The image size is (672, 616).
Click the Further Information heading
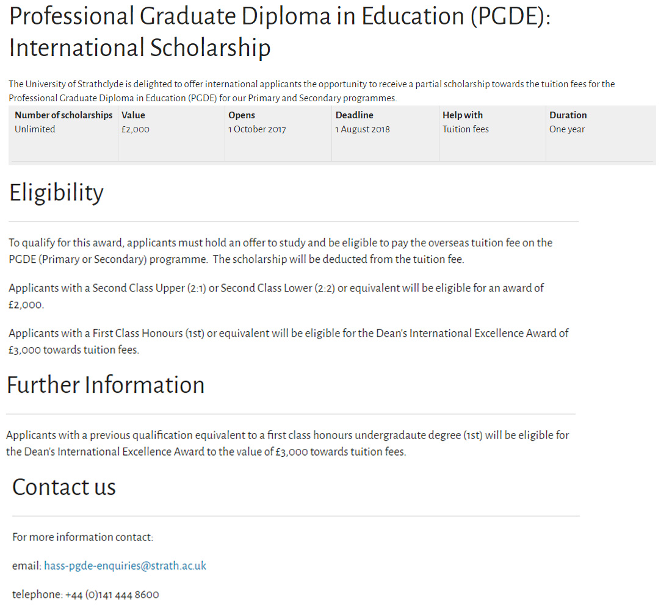[x=106, y=385]
